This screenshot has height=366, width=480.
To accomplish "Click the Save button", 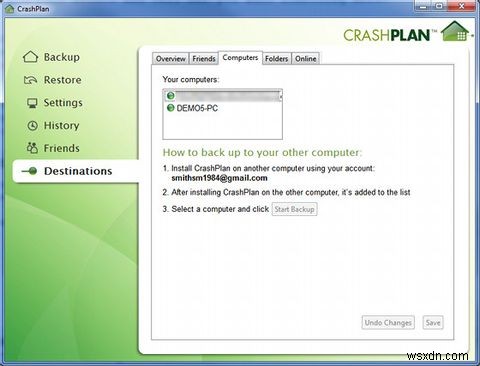I will point(433,323).
